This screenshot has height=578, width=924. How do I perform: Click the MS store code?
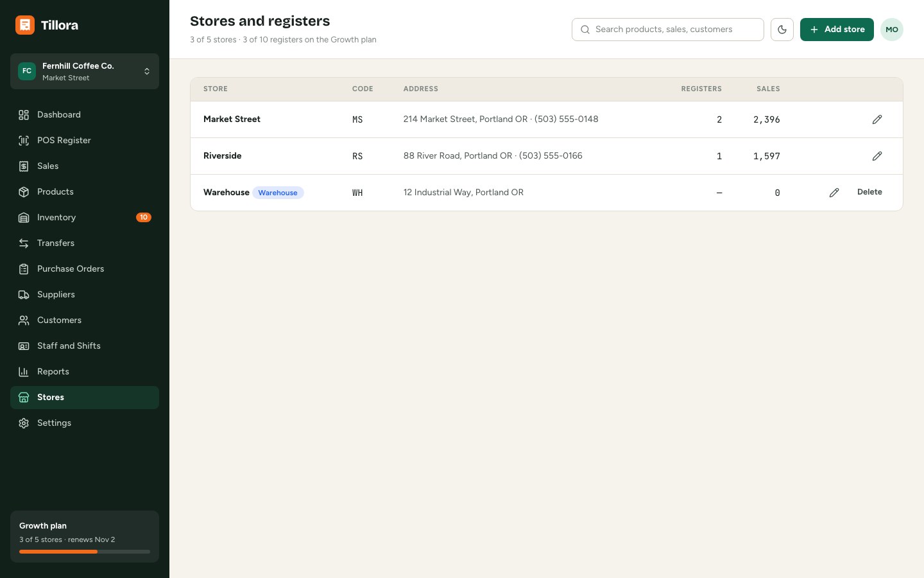click(x=357, y=119)
